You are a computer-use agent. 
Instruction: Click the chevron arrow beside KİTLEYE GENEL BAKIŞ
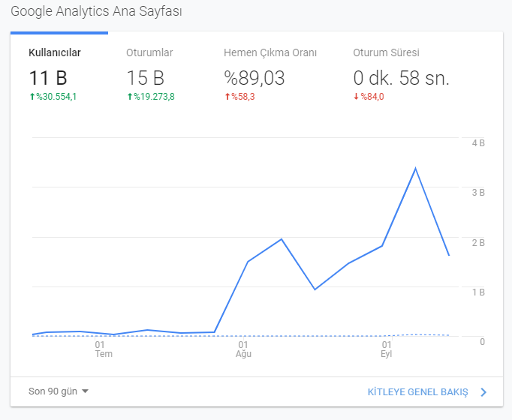pos(483,392)
